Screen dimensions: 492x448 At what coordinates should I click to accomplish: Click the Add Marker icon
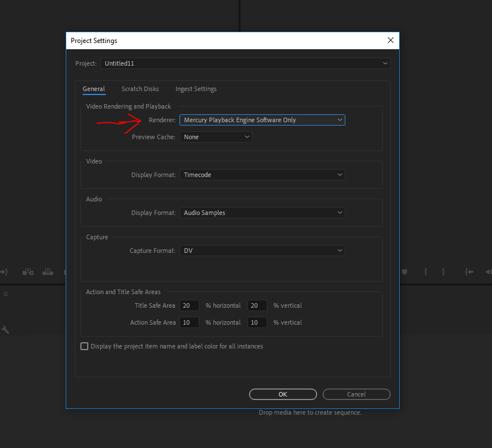(x=404, y=272)
